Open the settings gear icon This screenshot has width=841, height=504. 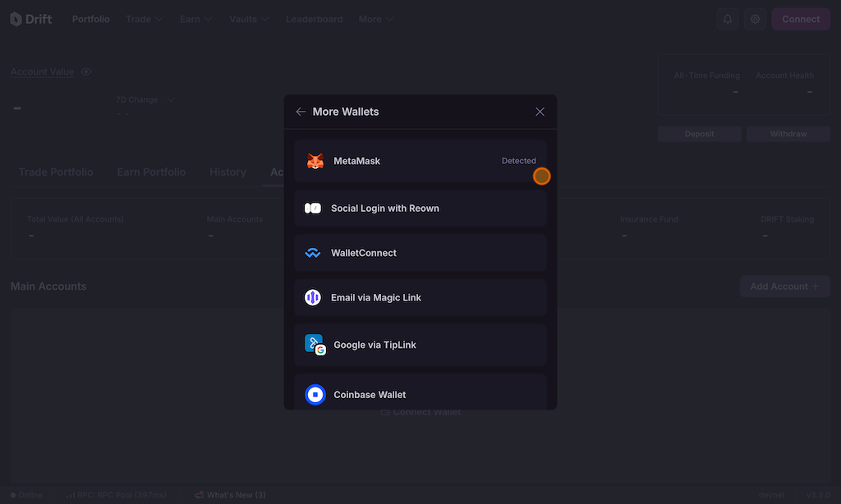point(756,19)
